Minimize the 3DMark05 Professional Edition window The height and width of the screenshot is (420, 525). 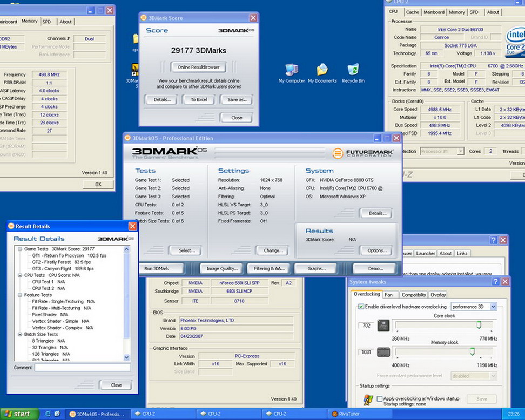pos(378,138)
